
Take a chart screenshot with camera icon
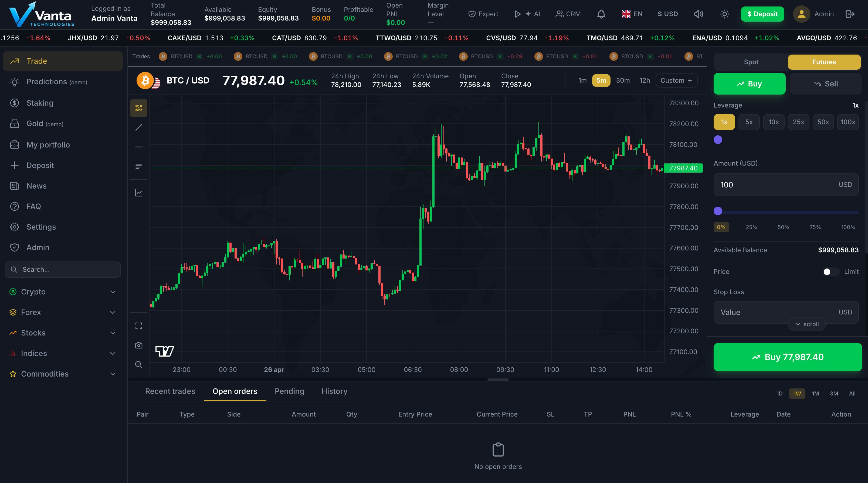pos(138,345)
